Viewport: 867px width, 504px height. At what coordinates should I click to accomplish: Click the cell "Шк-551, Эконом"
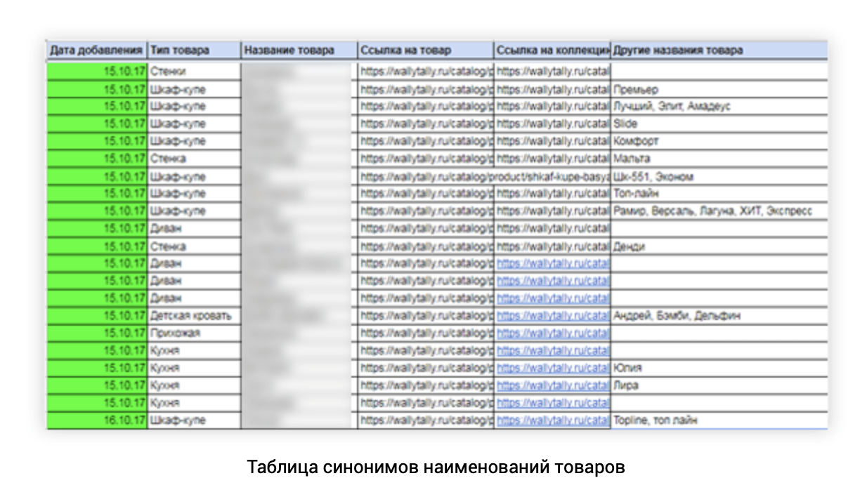coord(719,176)
